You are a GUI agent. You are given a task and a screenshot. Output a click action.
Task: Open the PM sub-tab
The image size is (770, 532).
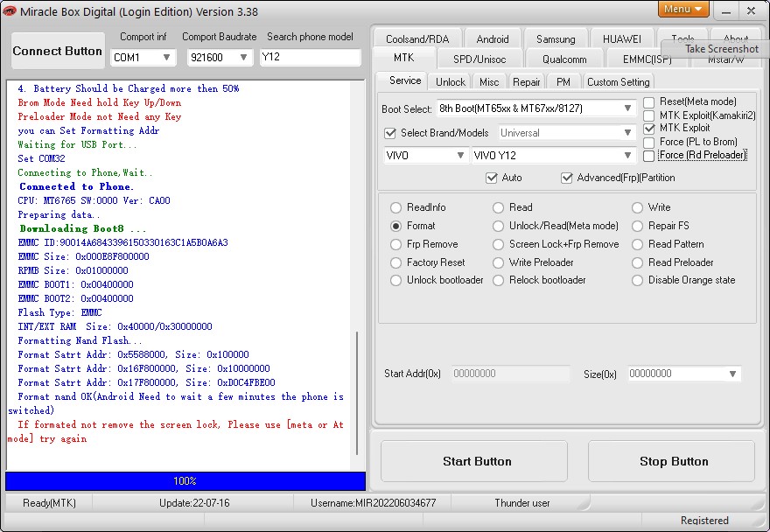pos(563,82)
